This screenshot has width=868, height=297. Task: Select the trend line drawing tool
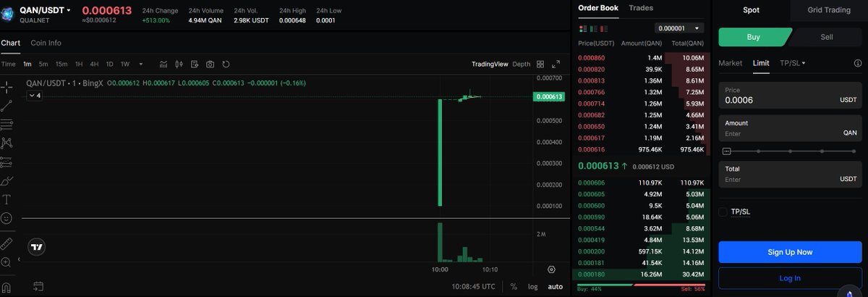tap(7, 106)
